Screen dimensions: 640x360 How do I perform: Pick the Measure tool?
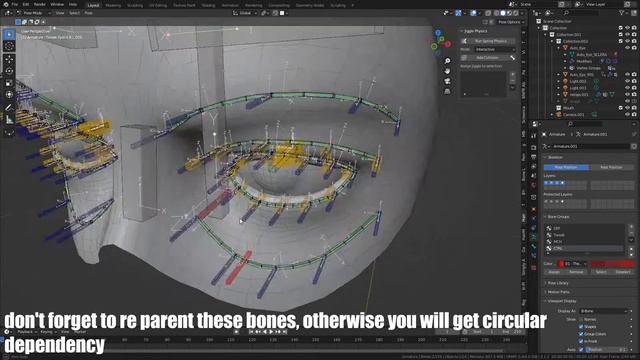click(9, 120)
